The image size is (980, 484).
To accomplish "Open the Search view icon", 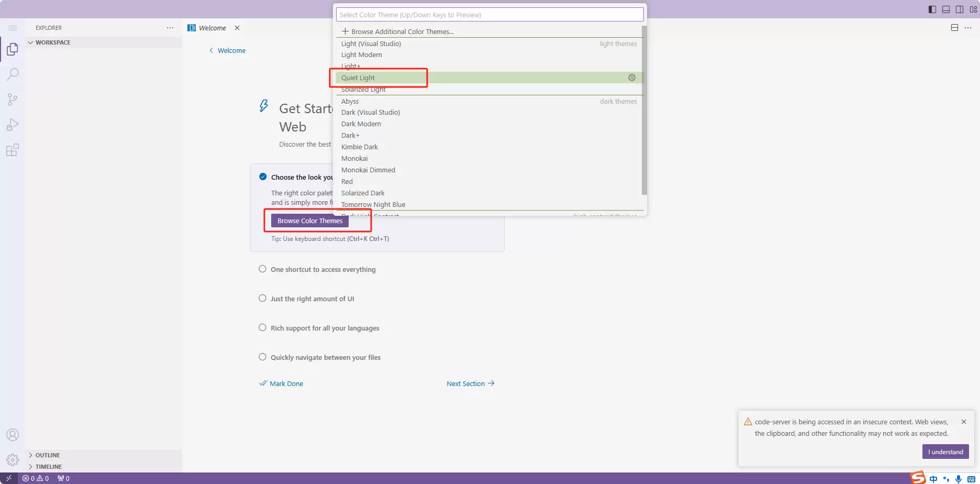I will pos(13,74).
